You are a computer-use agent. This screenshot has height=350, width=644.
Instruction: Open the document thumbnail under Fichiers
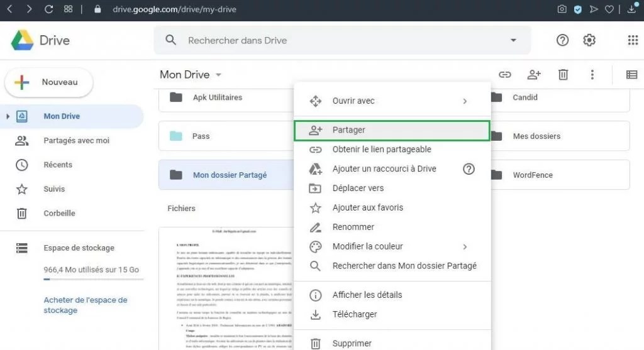click(x=226, y=288)
